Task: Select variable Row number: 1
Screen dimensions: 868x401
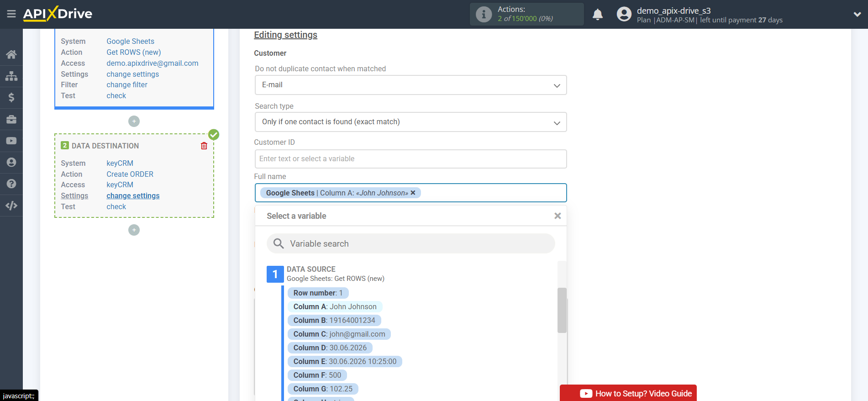Action: coord(318,293)
